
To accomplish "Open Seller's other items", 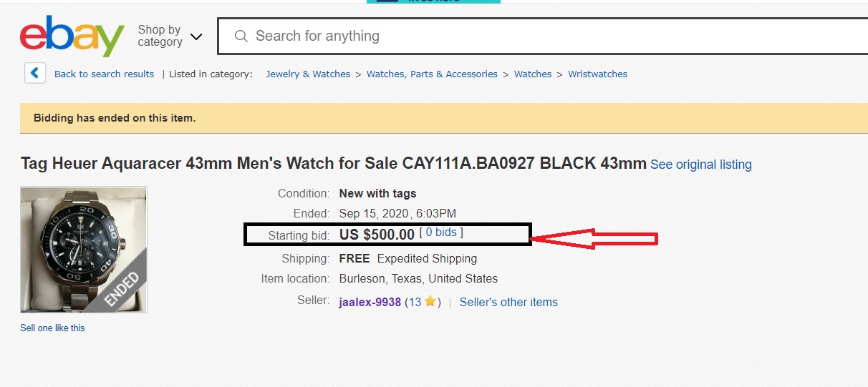I will 508,302.
